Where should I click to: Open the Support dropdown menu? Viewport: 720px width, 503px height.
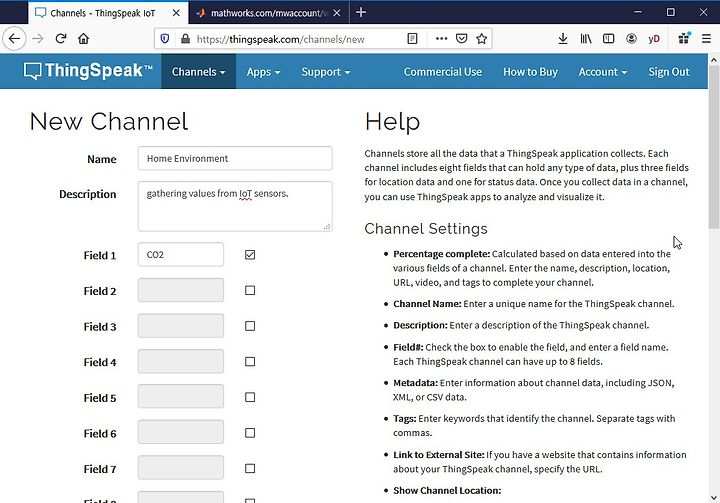click(326, 72)
